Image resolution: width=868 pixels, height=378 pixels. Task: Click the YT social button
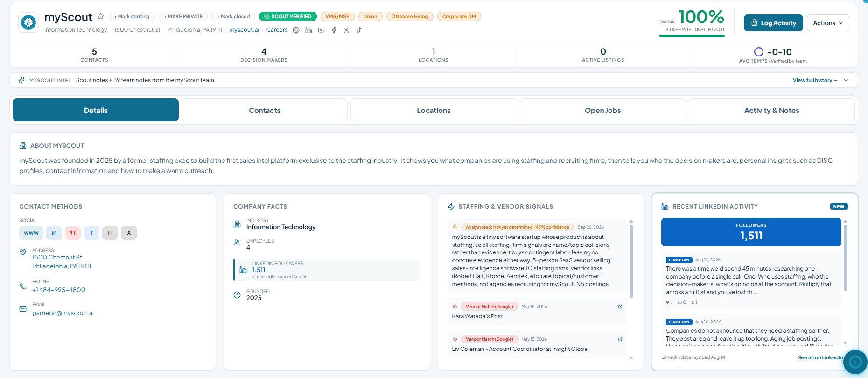[x=73, y=233]
